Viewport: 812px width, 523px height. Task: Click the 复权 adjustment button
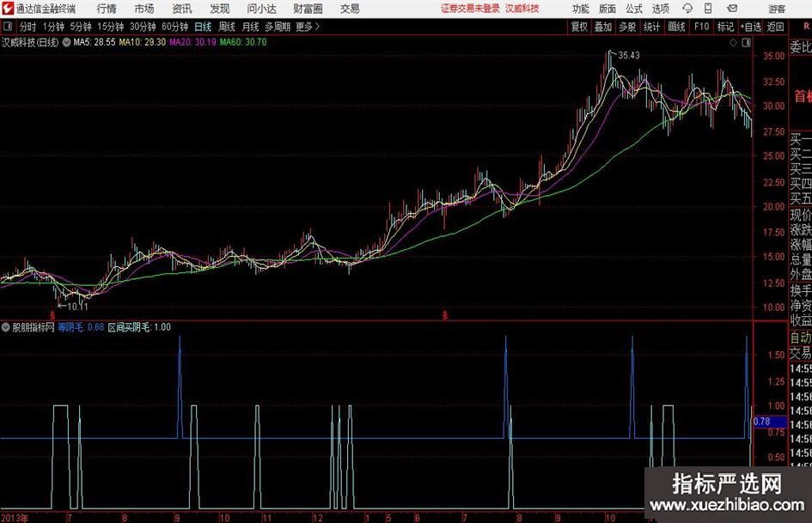tap(579, 27)
